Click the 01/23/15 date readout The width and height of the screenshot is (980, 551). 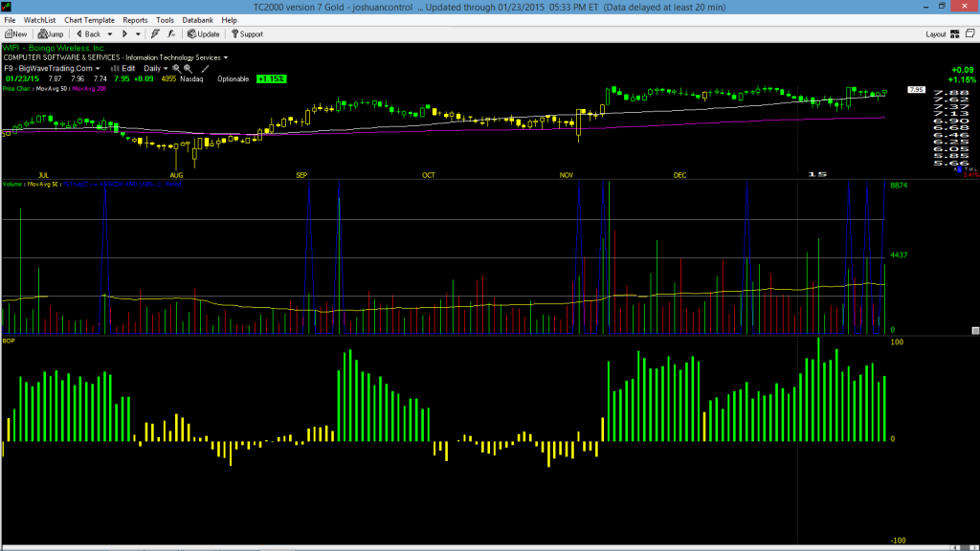pyautogui.click(x=23, y=79)
